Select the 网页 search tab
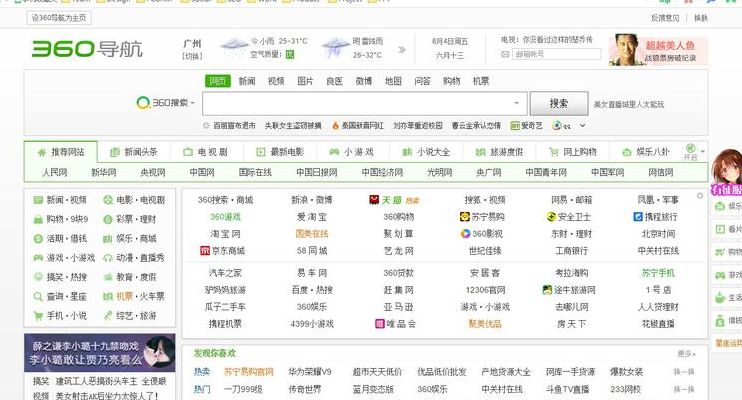This screenshot has width=742, height=400. pyautogui.click(x=218, y=81)
